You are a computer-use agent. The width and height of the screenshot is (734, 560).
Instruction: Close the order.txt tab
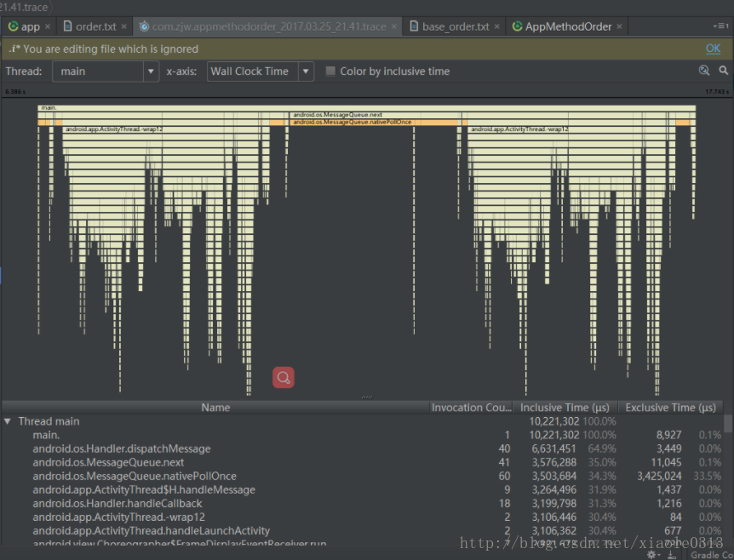tap(123, 26)
